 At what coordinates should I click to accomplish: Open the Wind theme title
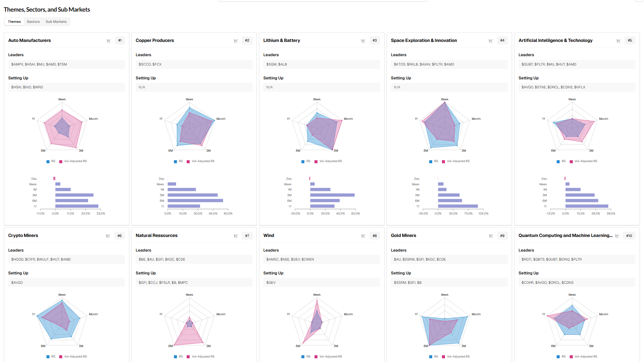269,235
